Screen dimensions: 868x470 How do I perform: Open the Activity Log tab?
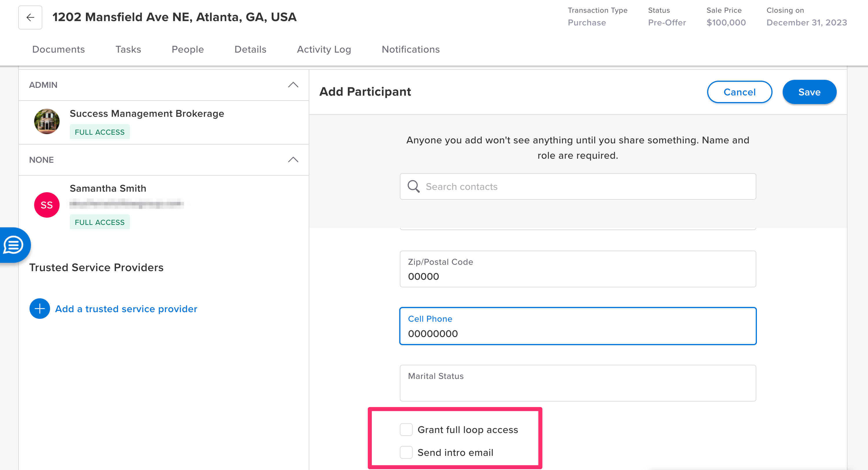[x=324, y=49]
